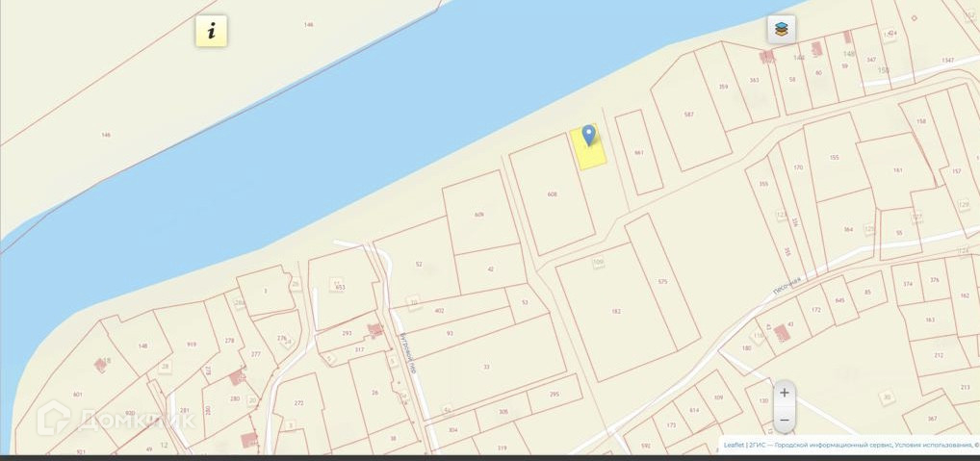Screen dimensions: 980x461
Task: Open the info panel button
Action: pos(211,31)
